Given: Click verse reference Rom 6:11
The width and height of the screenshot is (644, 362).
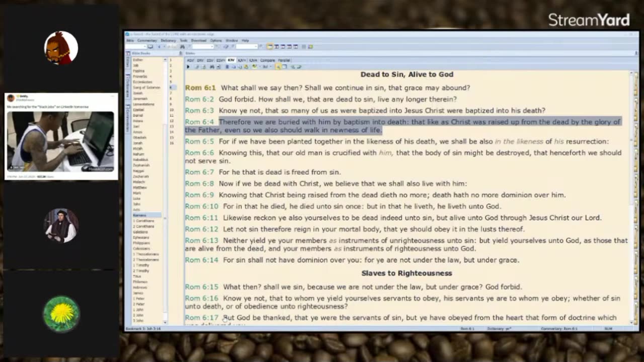Looking at the screenshot, I should pyautogui.click(x=201, y=218).
